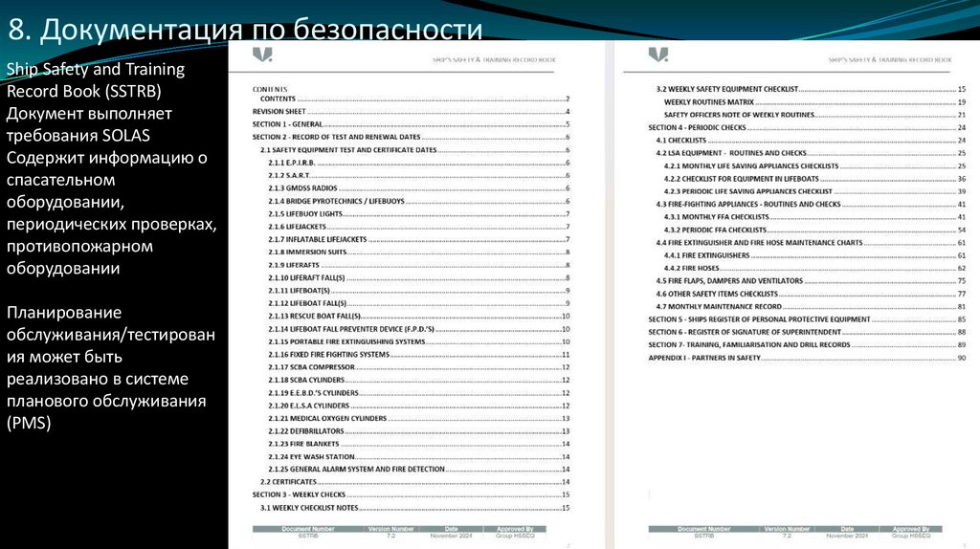This screenshot has height=549, width=980.
Task: Select "2.1.25 General Alarm System and Fire Detection"
Action: pos(419,469)
